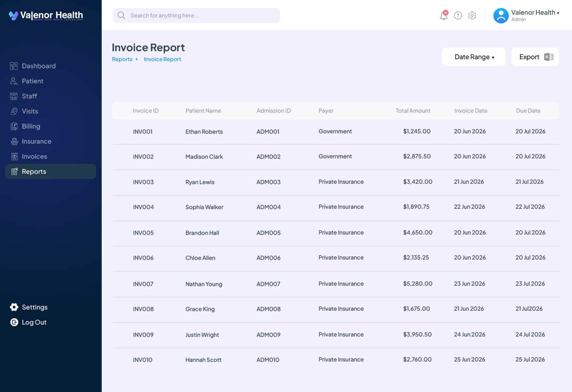The height and width of the screenshot is (392, 572).
Task: Click the user avatar icon
Action: (501, 15)
